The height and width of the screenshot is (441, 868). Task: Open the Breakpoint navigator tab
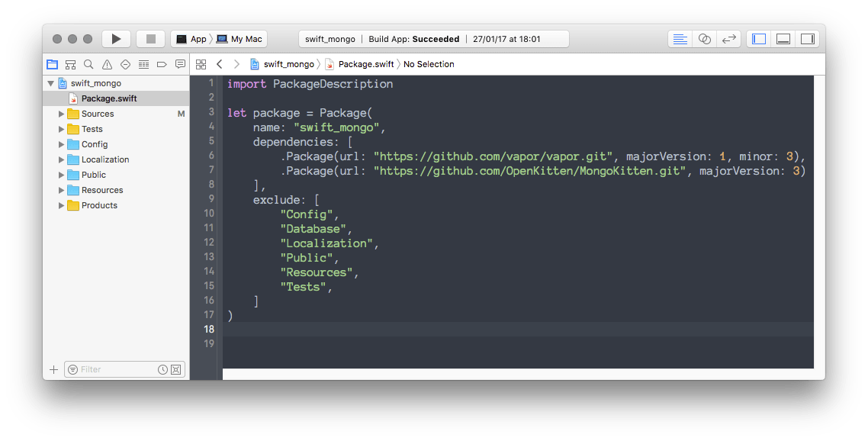(x=162, y=64)
